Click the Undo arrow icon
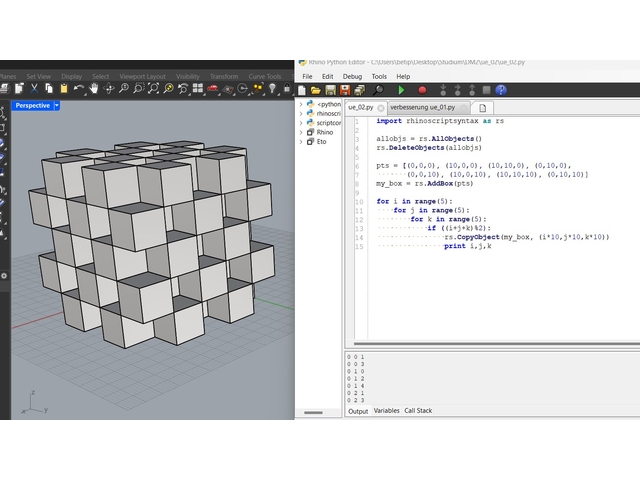 [79, 89]
